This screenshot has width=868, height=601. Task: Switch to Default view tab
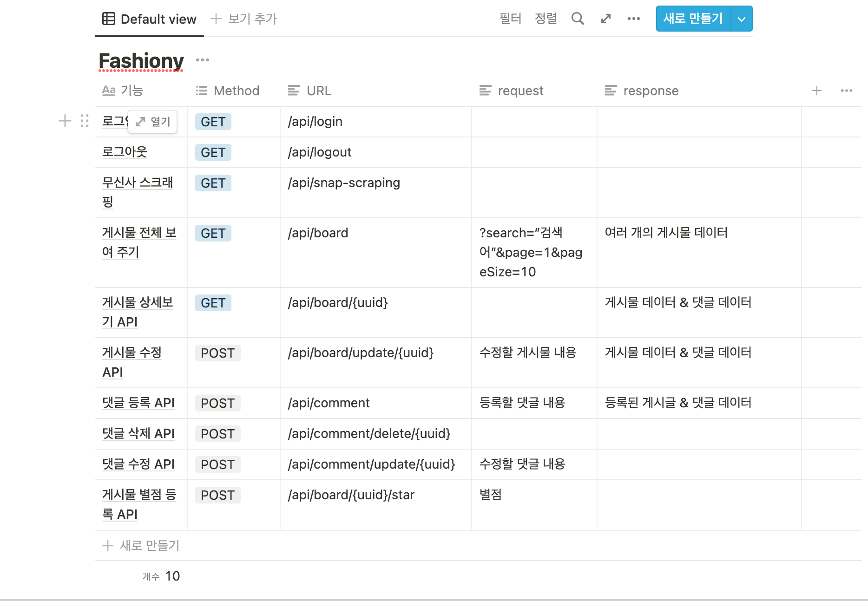[150, 19]
